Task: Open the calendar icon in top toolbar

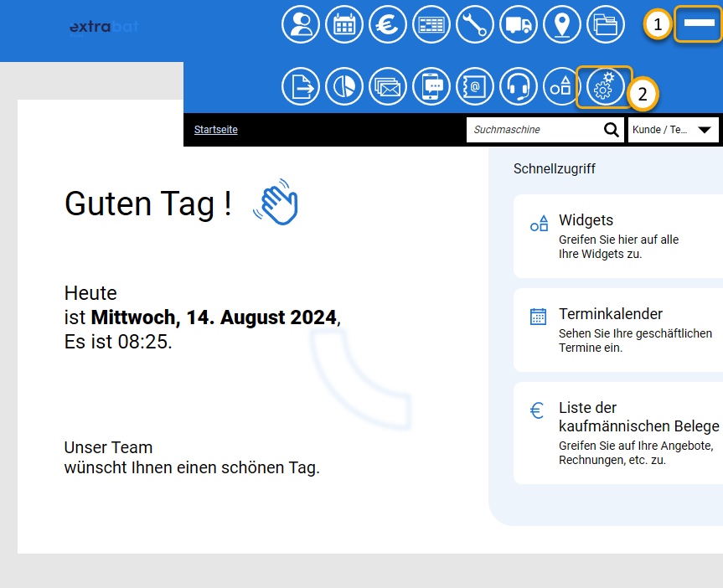Action: click(x=344, y=24)
